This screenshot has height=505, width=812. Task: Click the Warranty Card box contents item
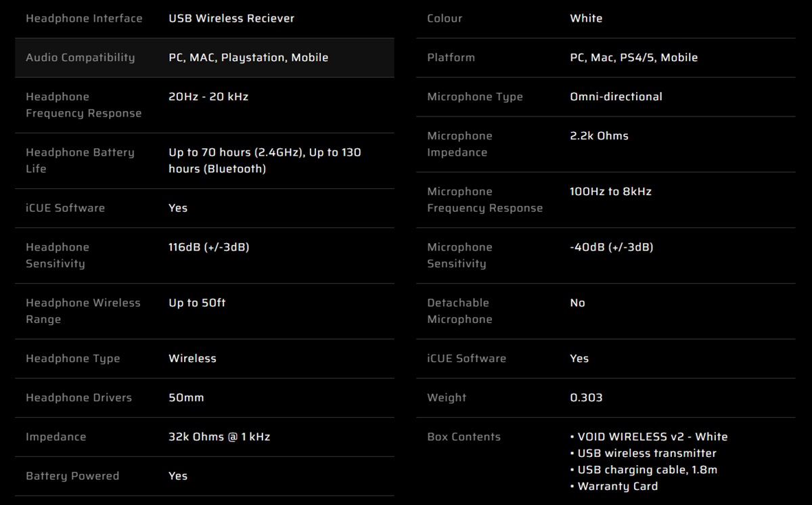coord(617,486)
